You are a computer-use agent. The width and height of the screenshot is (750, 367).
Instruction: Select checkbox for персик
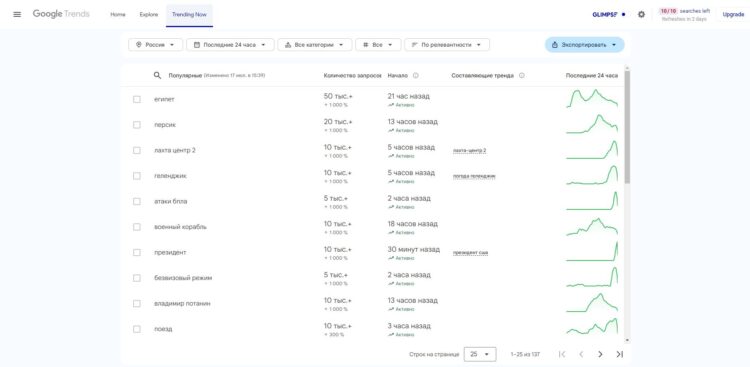tap(137, 124)
